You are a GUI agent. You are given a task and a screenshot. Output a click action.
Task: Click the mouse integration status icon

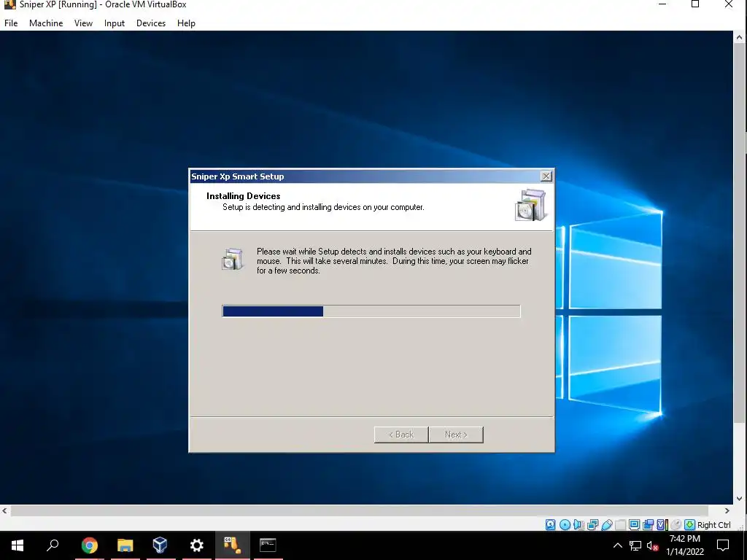(x=676, y=525)
